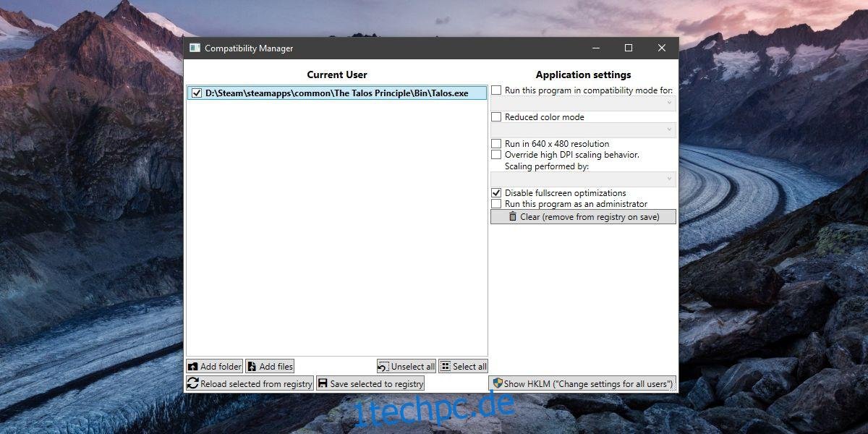Screen dimensions: 868x434
Task: Click the shield icon on Show HKLM
Action: click(497, 383)
